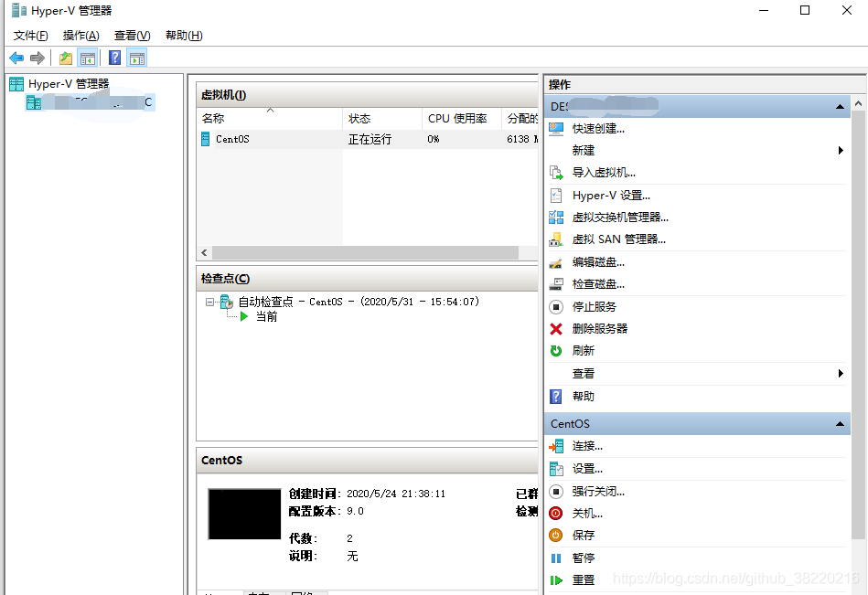Viewport: 868px width, 595px height.
Task: Open the 帮助(H) menu
Action: point(184,36)
